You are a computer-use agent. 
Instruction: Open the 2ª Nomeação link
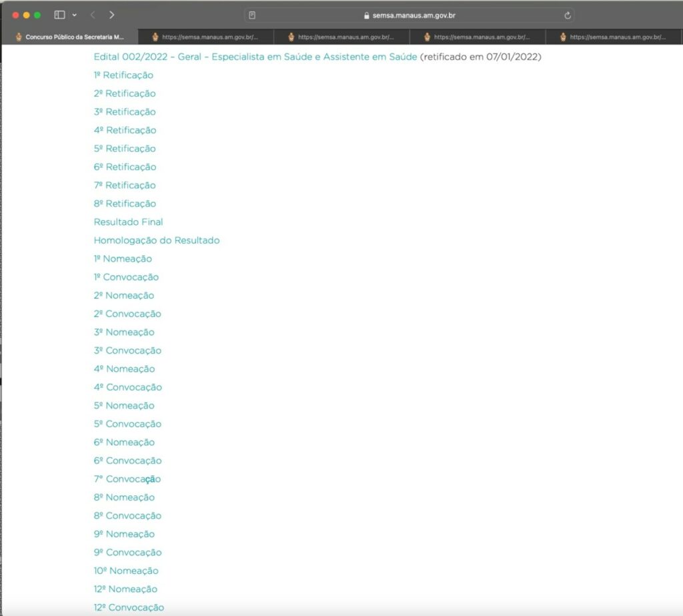point(123,295)
